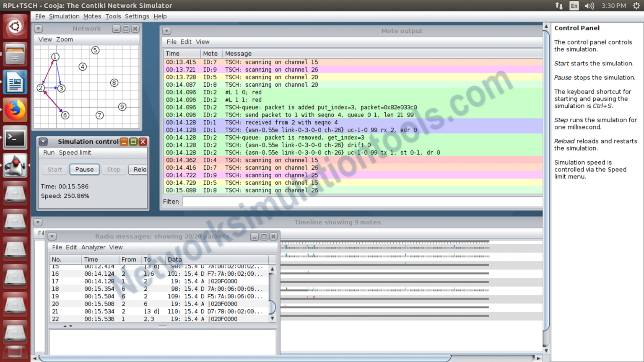Open the Analyzer menu in Radio messages

tap(93, 247)
